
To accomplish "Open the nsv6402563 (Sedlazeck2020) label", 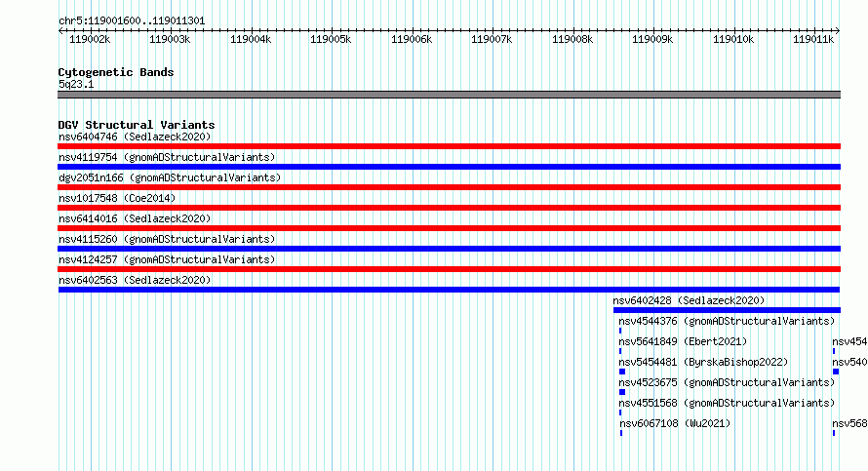I will (x=135, y=280).
